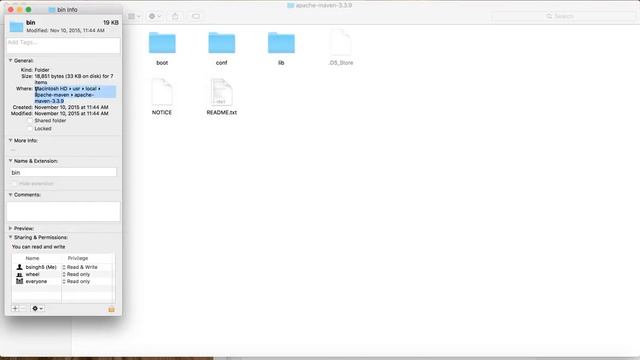Click the Kind: Folder value

click(x=42, y=70)
